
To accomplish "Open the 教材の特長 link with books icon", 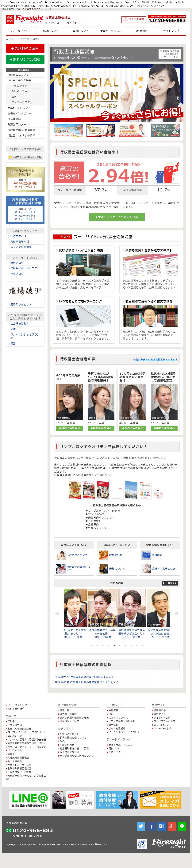I will pos(116,555).
